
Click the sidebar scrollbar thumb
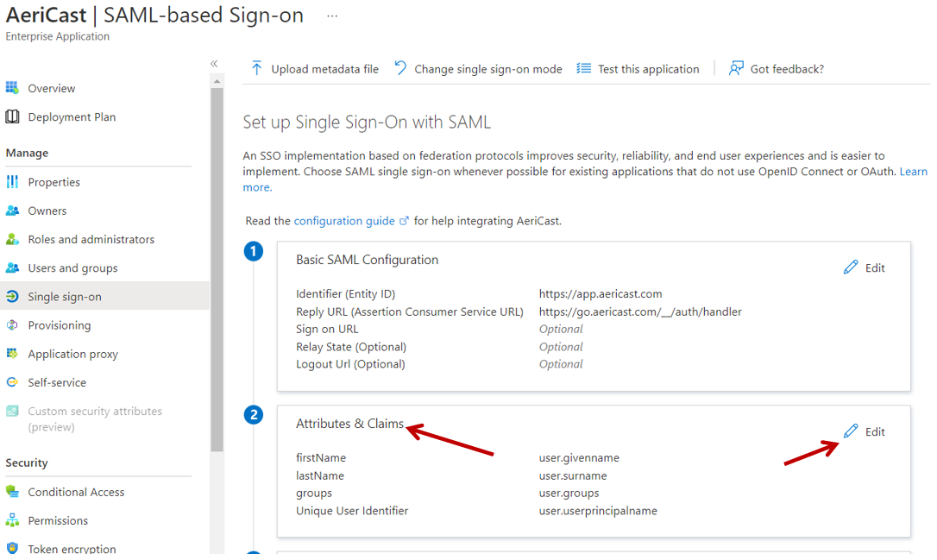217,269
